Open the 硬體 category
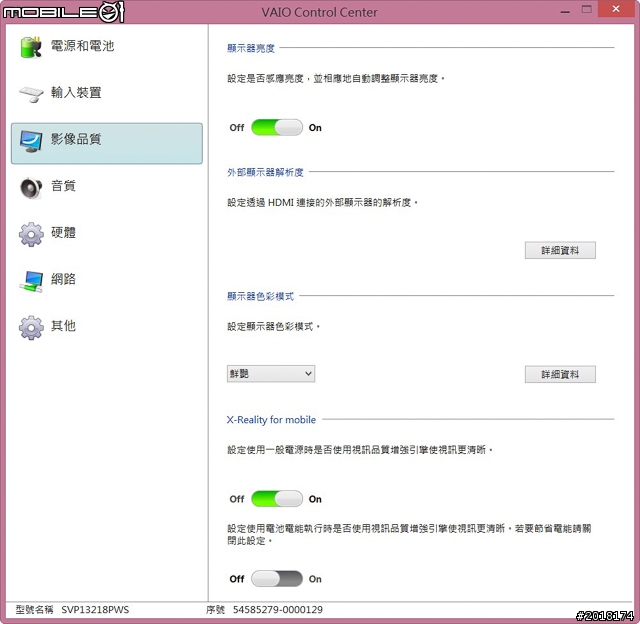 (x=107, y=234)
